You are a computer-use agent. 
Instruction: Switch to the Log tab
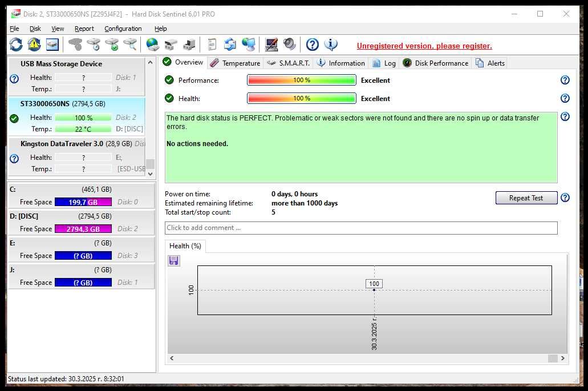[384, 63]
